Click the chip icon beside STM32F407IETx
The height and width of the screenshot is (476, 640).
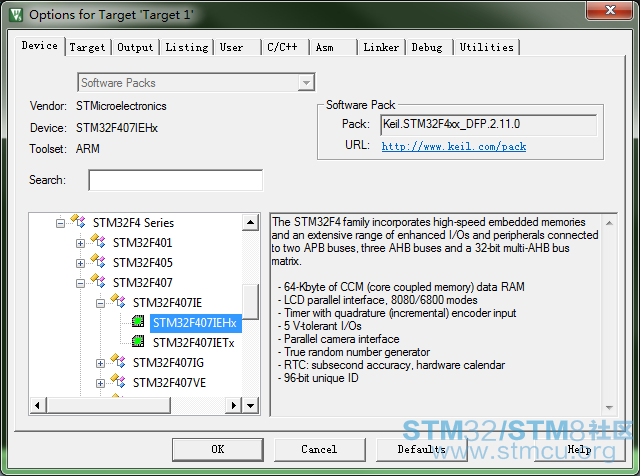click(x=138, y=341)
